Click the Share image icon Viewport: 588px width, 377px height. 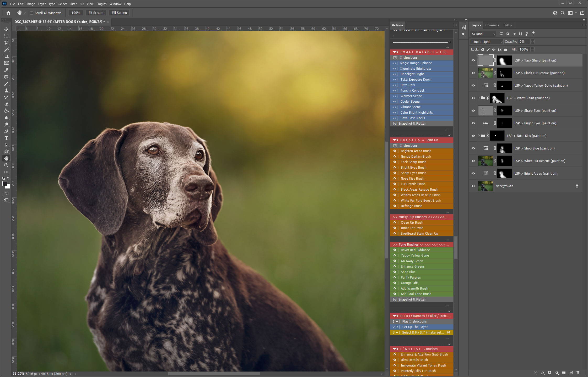(582, 13)
